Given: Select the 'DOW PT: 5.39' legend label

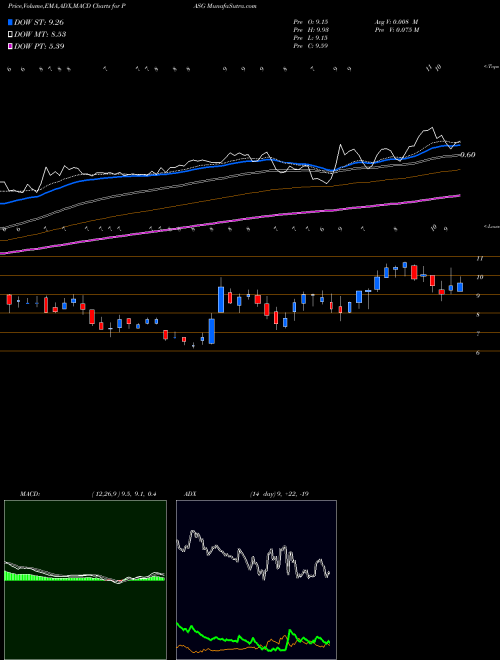Looking at the screenshot, I should [39, 46].
